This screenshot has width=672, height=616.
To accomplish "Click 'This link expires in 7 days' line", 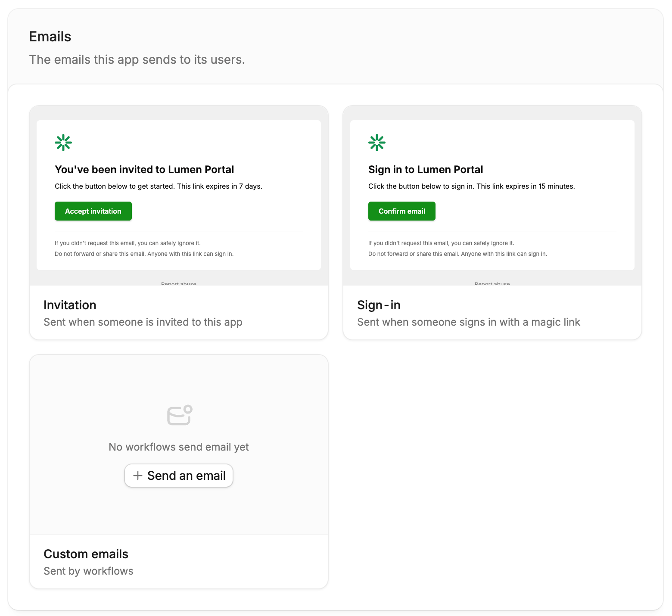I will (x=159, y=187).
